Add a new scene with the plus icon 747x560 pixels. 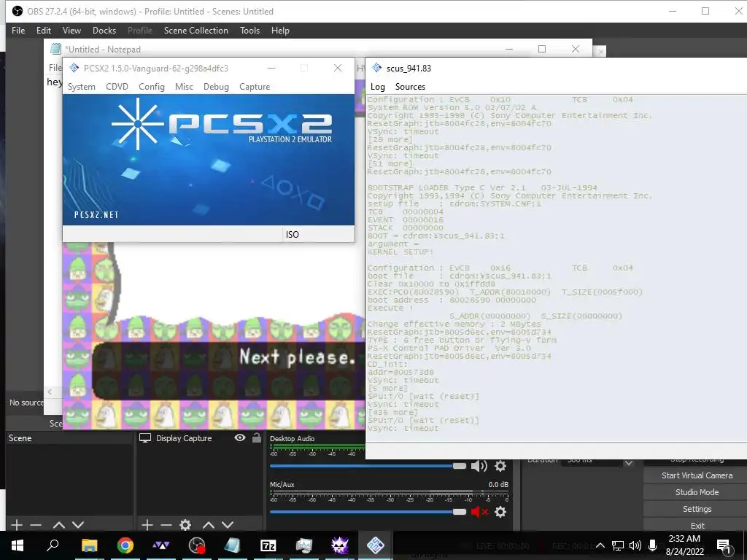coord(17,525)
